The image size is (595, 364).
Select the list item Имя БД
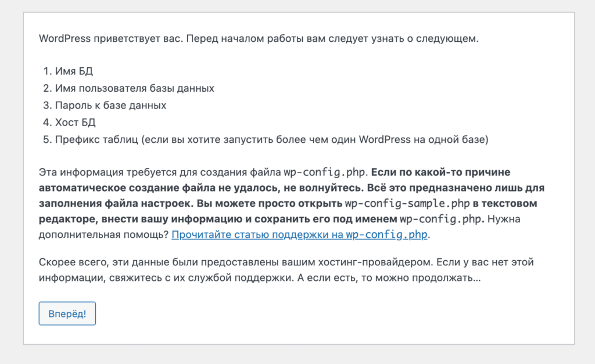(x=74, y=71)
